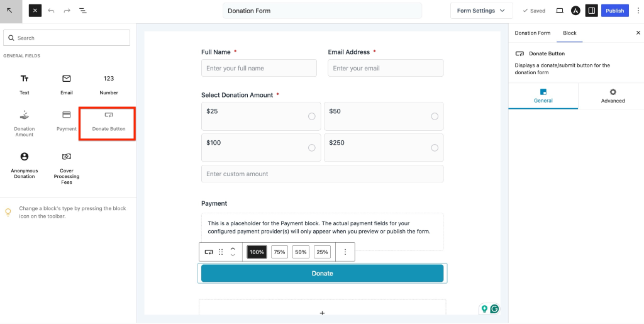Switch to the Donation Form tab
The height and width of the screenshot is (324, 644).
point(532,33)
